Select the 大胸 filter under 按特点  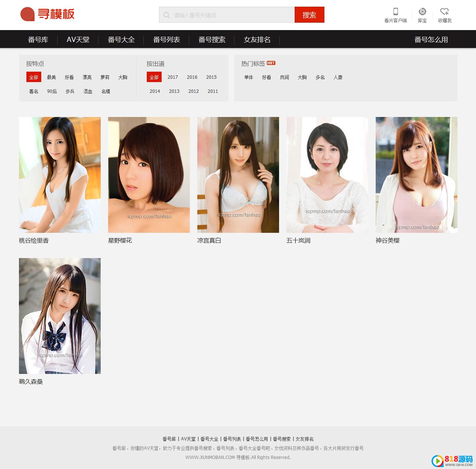[123, 77]
